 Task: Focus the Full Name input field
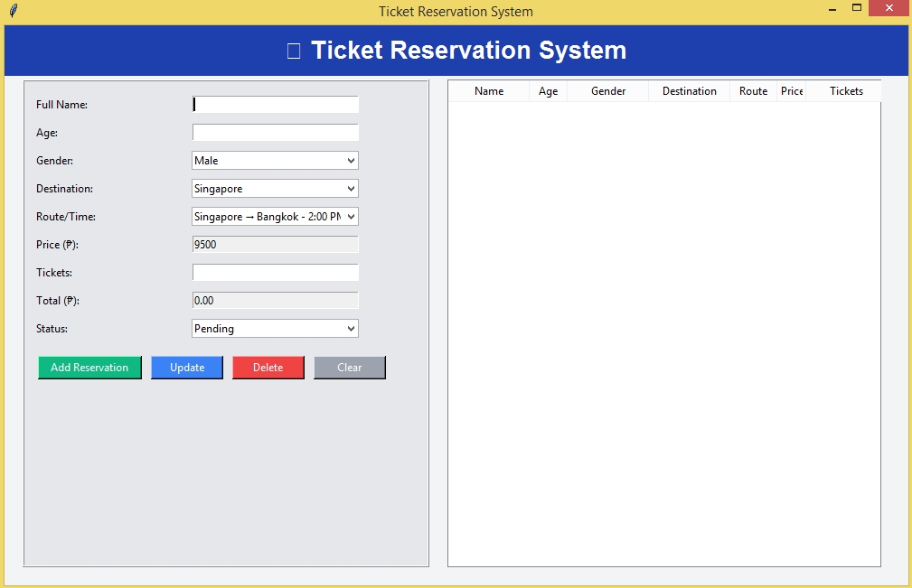(276, 105)
